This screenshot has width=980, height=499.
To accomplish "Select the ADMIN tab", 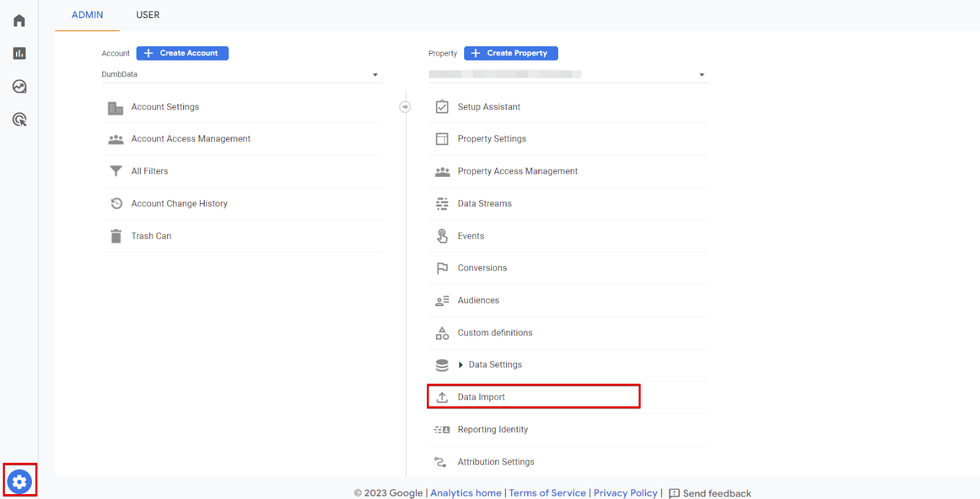I will point(87,15).
